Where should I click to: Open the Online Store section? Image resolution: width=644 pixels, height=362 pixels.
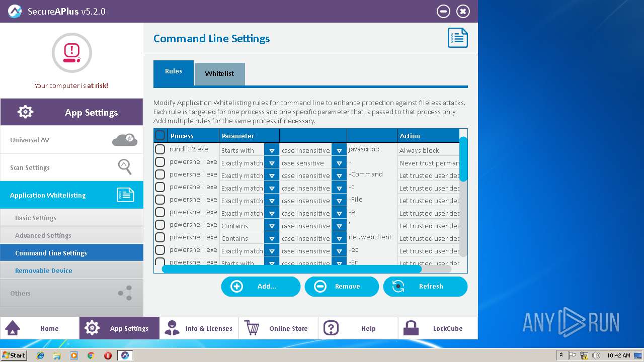coord(278,328)
